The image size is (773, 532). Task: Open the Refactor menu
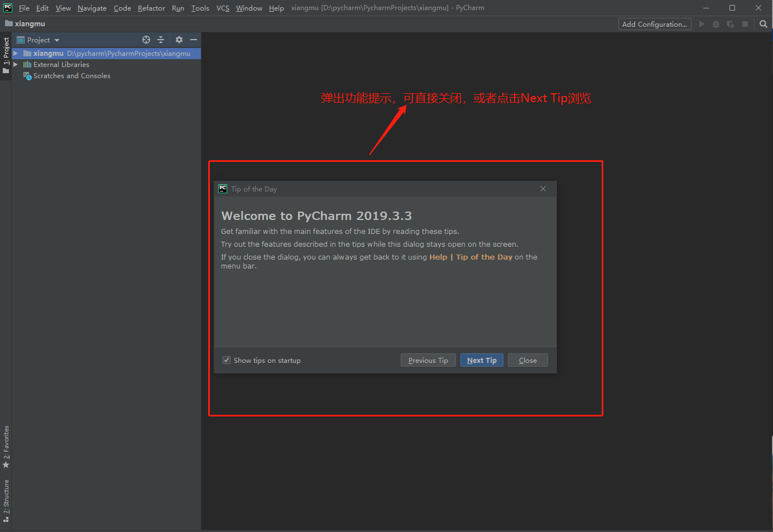pyautogui.click(x=151, y=8)
